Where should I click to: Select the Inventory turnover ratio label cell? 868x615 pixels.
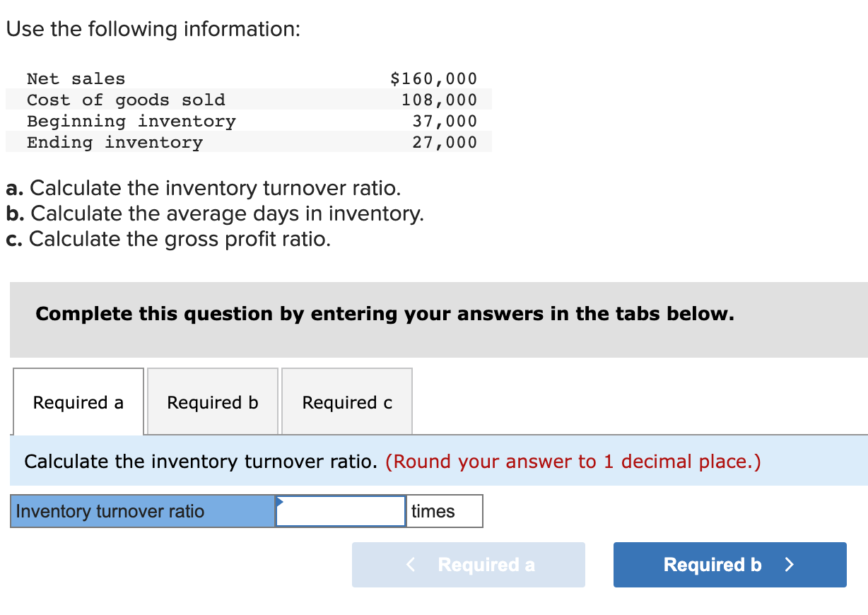(141, 510)
